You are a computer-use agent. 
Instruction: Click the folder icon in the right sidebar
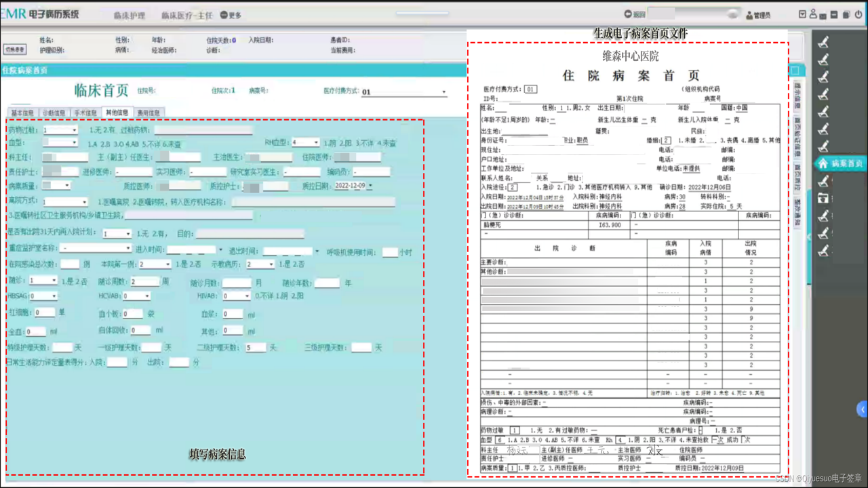pos(823,199)
